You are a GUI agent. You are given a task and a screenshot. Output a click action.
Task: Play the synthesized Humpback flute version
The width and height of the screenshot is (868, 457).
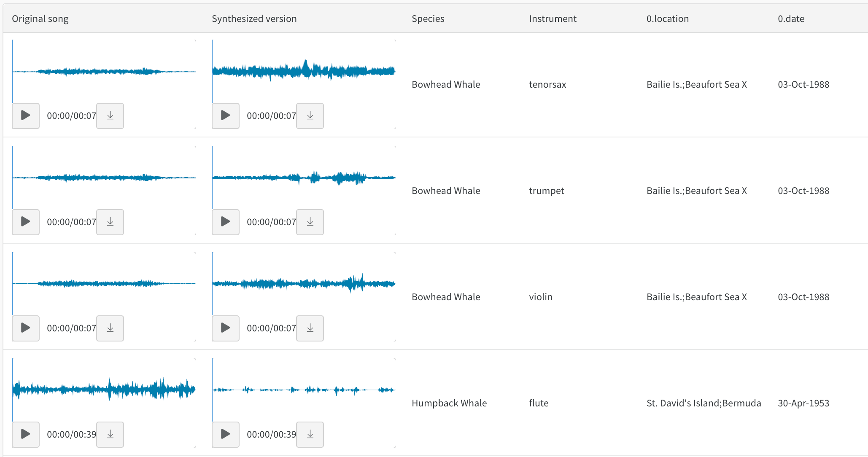tap(225, 435)
